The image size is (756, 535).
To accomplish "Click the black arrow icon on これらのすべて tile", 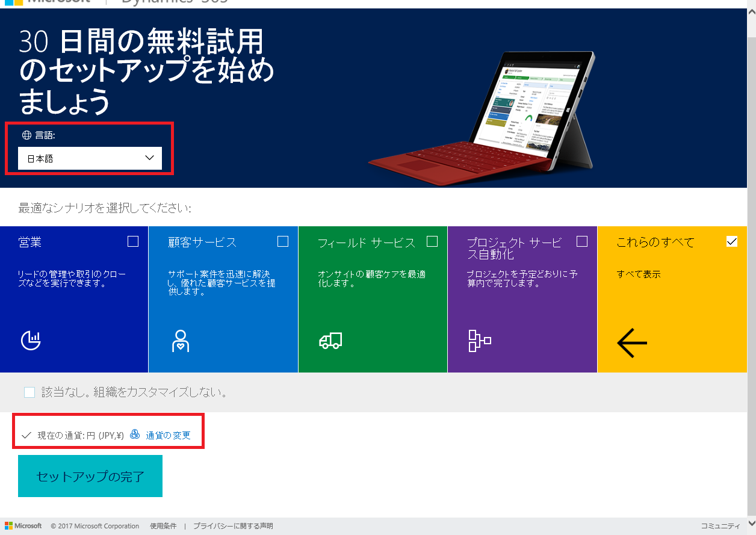I will [x=631, y=343].
